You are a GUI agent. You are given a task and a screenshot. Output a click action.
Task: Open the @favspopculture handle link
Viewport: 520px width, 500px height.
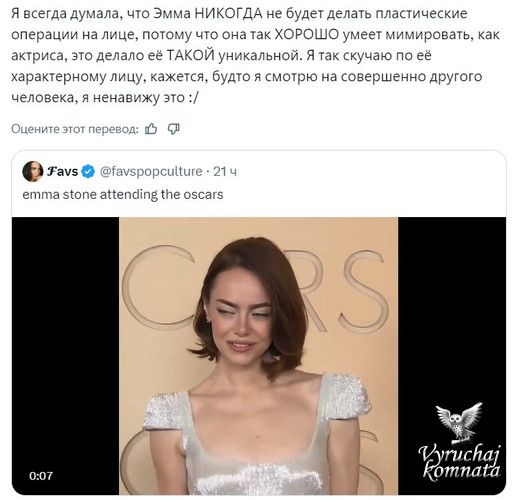click(x=151, y=171)
